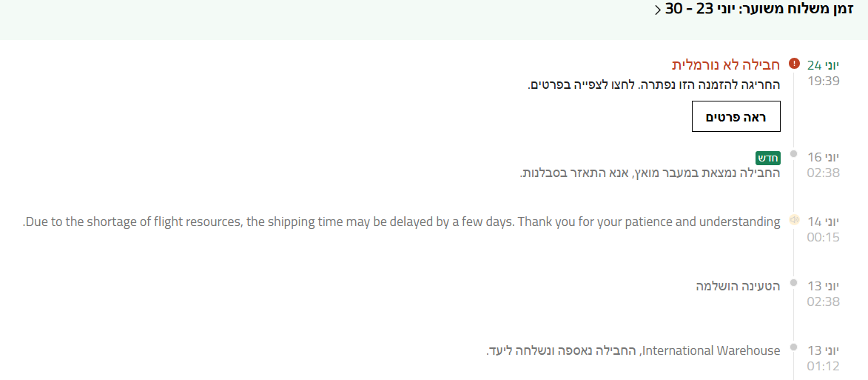Screen dimensions: 868x380
Task: Click the June 24 19:39 timestamp
Action: 824,73
